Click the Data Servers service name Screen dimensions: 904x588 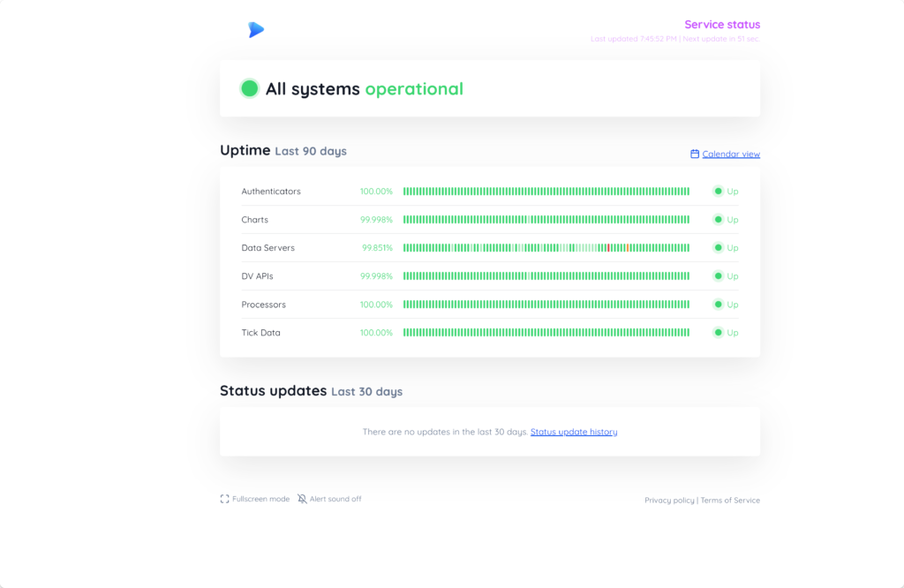point(268,248)
